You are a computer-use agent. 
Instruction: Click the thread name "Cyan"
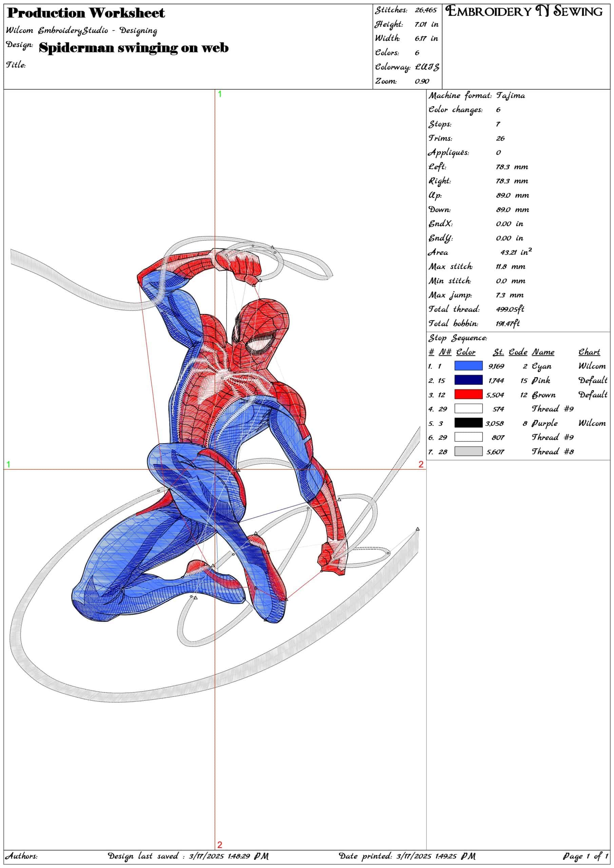pyautogui.click(x=541, y=366)
